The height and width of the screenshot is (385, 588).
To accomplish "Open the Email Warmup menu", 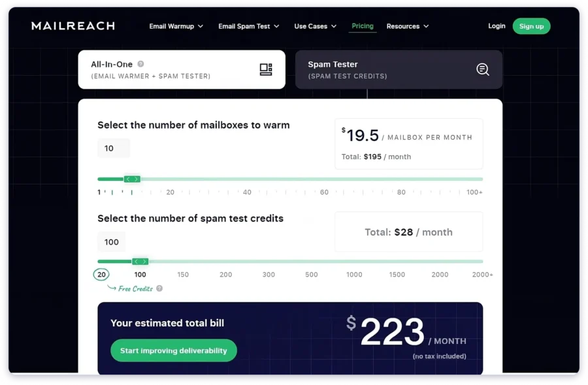I will (x=176, y=26).
